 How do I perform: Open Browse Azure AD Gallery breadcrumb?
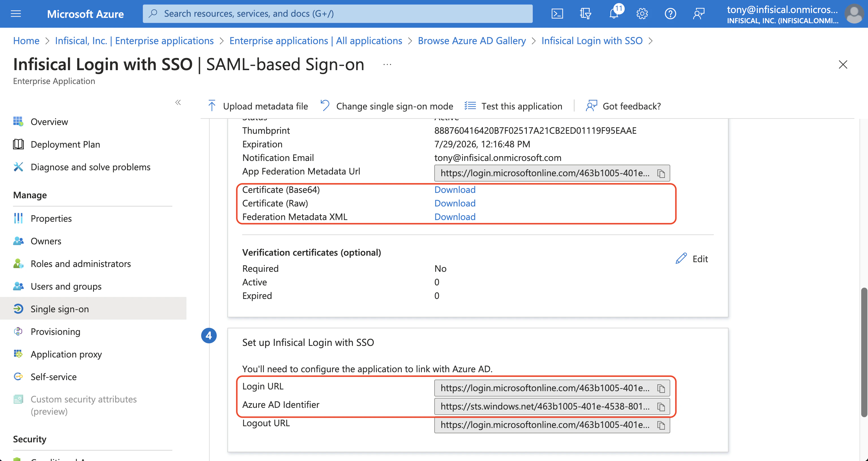472,40
